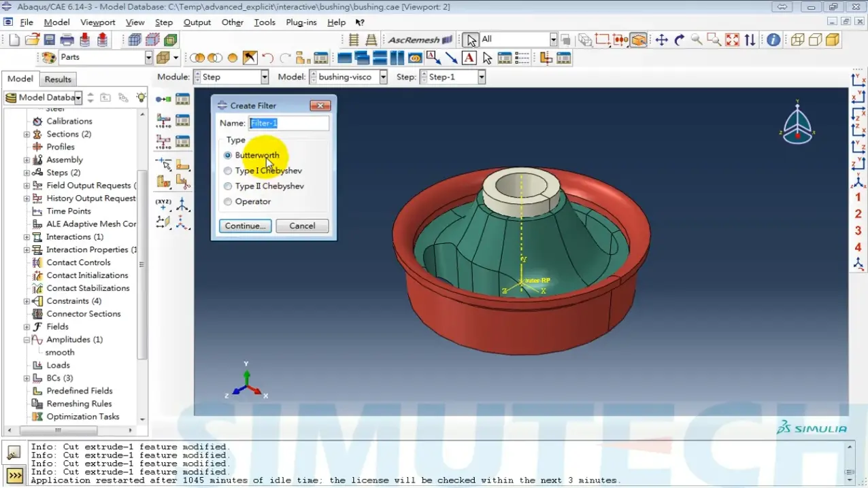The image size is (868, 488).
Task: Open the Tools menu
Action: pyautogui.click(x=265, y=22)
